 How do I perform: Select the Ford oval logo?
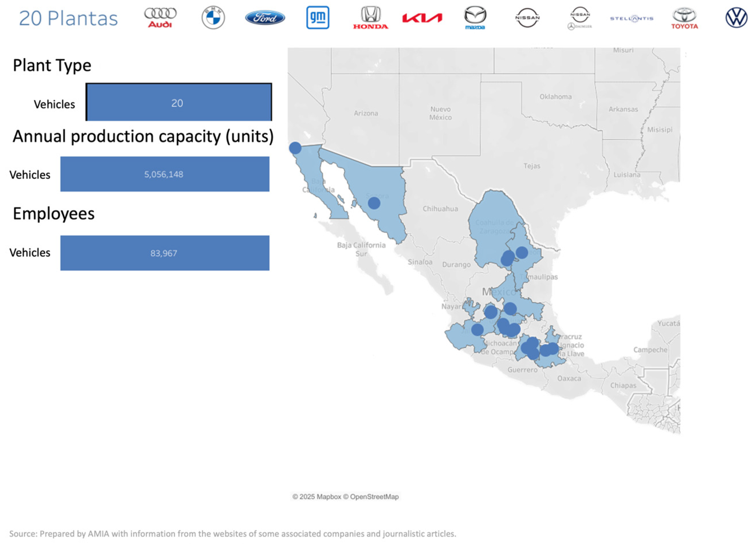pos(265,18)
